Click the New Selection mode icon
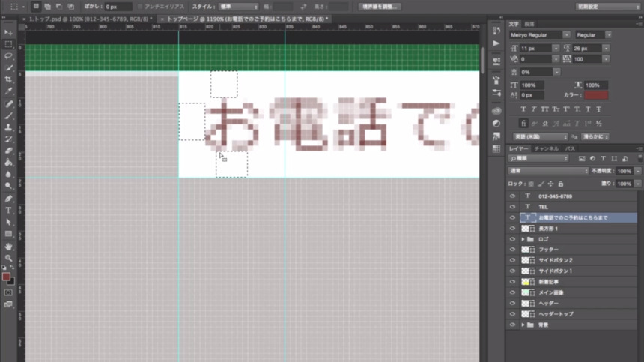Viewport: 644px width, 362px height. pyautogui.click(x=36, y=7)
